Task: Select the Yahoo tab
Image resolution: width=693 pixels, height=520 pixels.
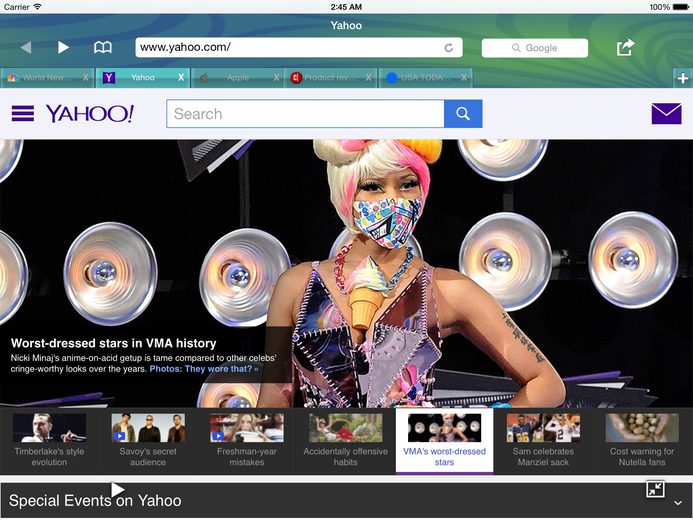Action: click(x=143, y=78)
